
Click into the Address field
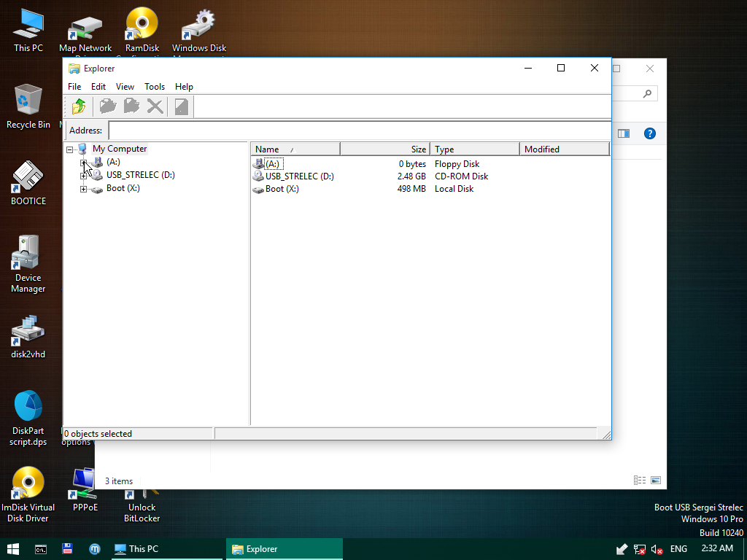pos(360,131)
